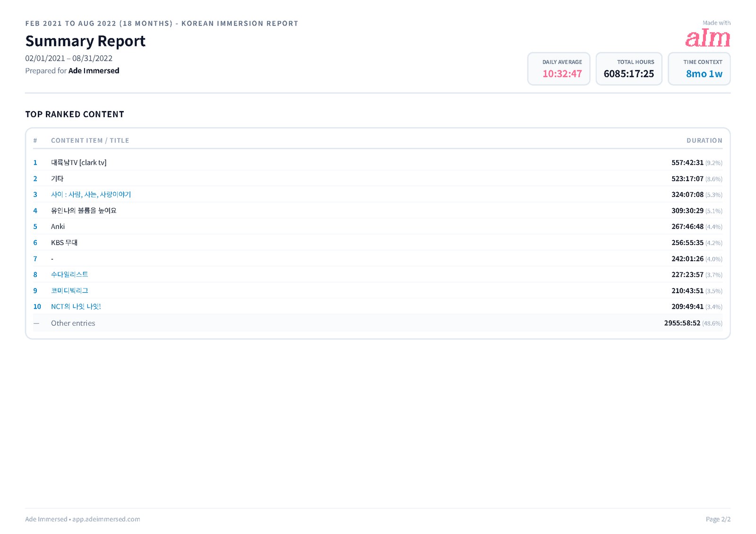The width and height of the screenshot is (756, 534).
Task: Click the duration 523:17:07
Action: point(687,178)
